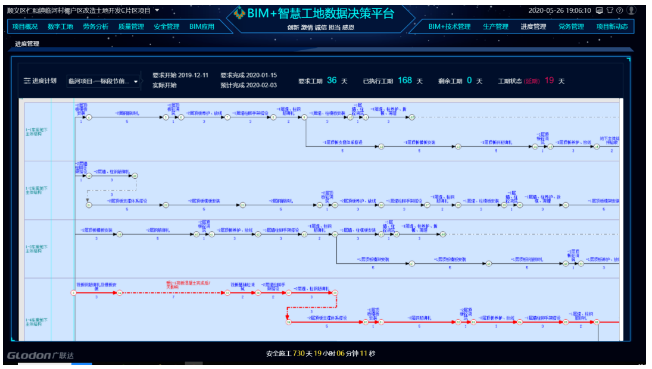Open the 项目概况 menu
Viewport: 652px width, 369px height.
(25, 27)
